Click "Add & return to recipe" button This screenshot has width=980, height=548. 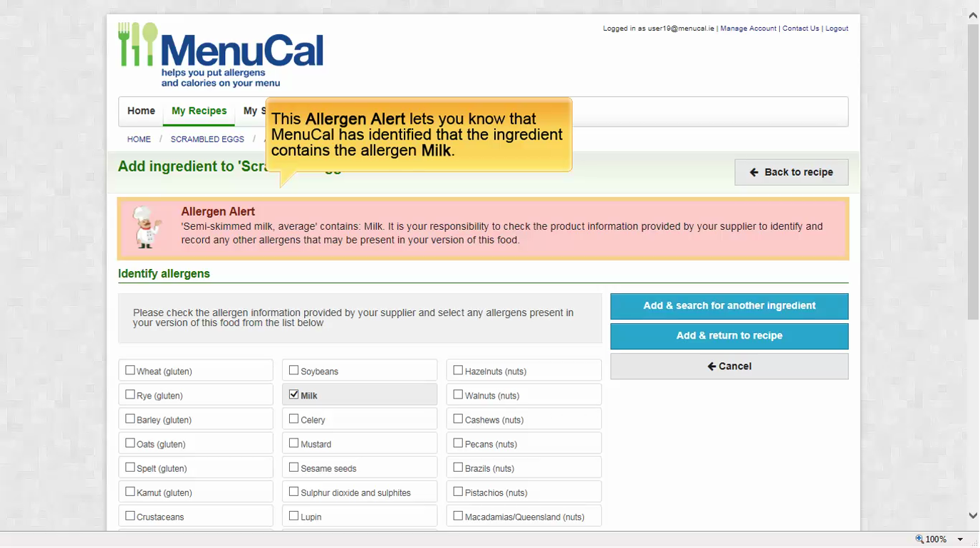pos(729,335)
